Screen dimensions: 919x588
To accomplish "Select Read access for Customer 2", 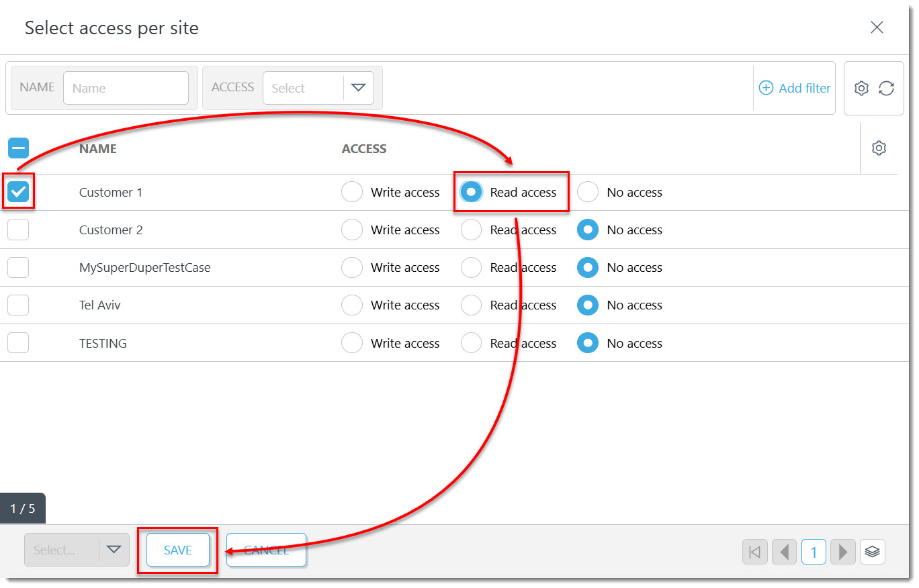I will tap(471, 230).
